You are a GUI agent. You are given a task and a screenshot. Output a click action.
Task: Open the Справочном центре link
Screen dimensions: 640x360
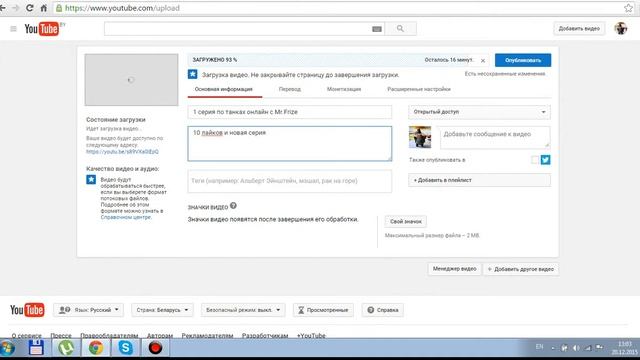126,217
